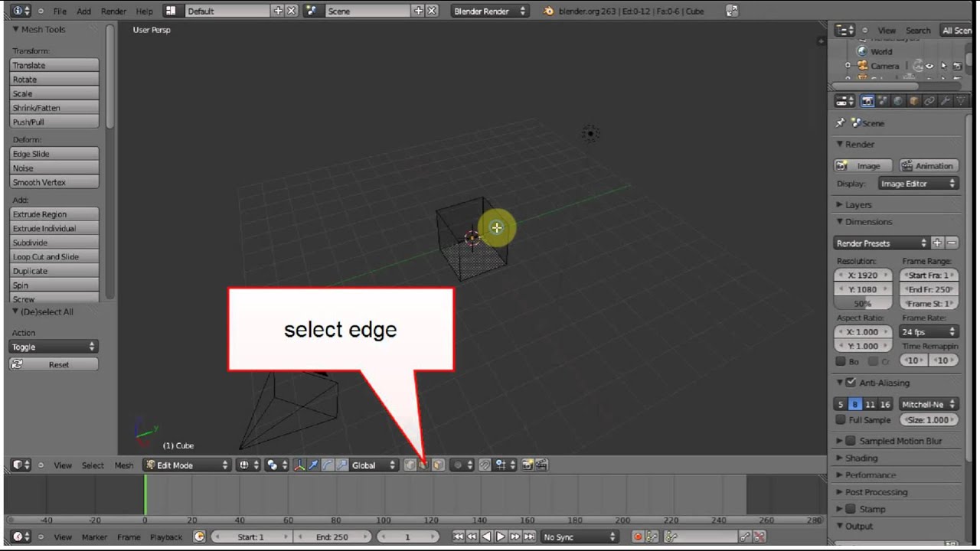Open the Modifiers wrench tab
Screen dimensions: 980x551
tap(946, 101)
